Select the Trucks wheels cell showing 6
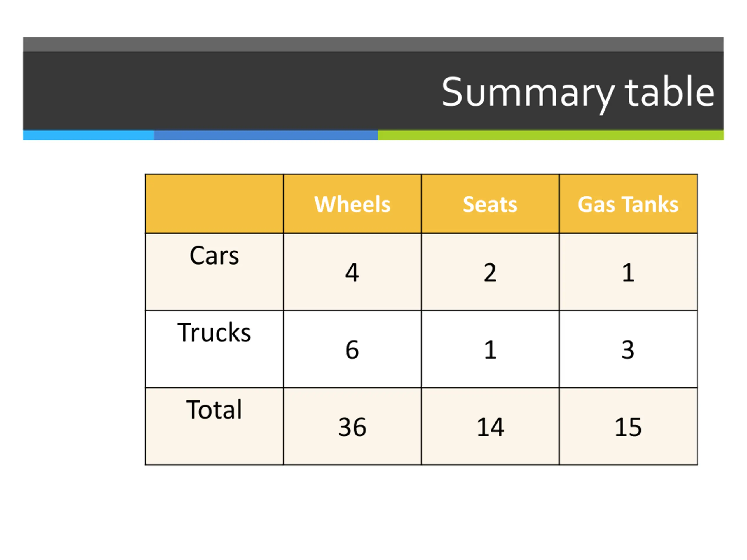Viewport: 747px width, 560px height. click(x=352, y=349)
